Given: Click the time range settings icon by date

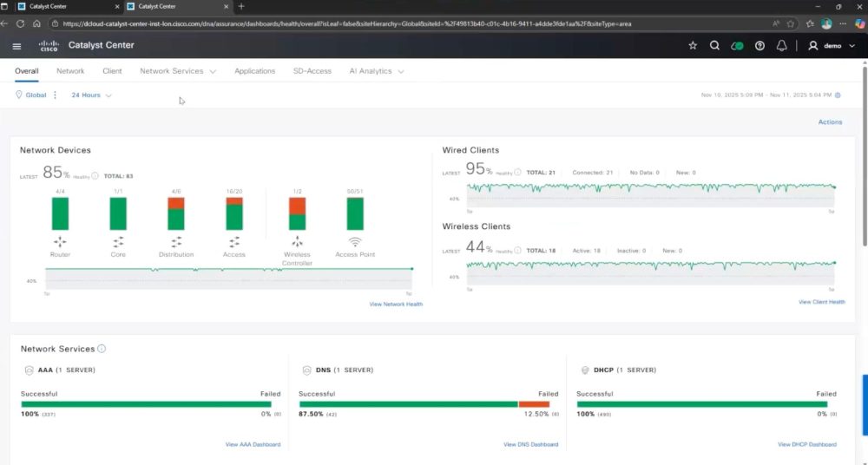Looking at the screenshot, I should pyautogui.click(x=838, y=95).
